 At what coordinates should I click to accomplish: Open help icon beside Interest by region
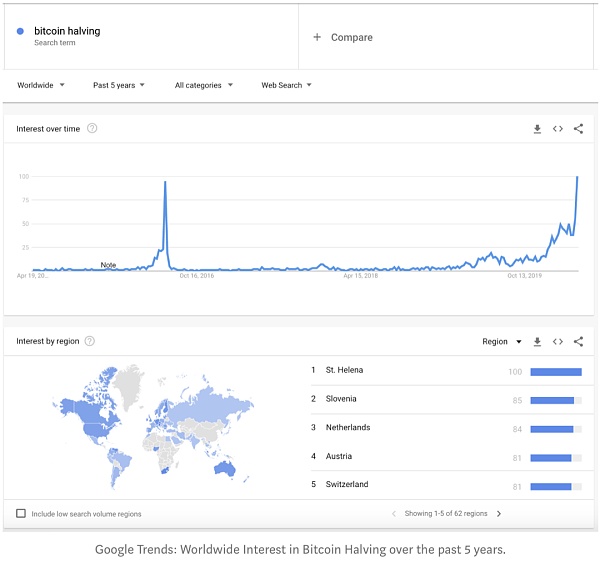point(90,341)
